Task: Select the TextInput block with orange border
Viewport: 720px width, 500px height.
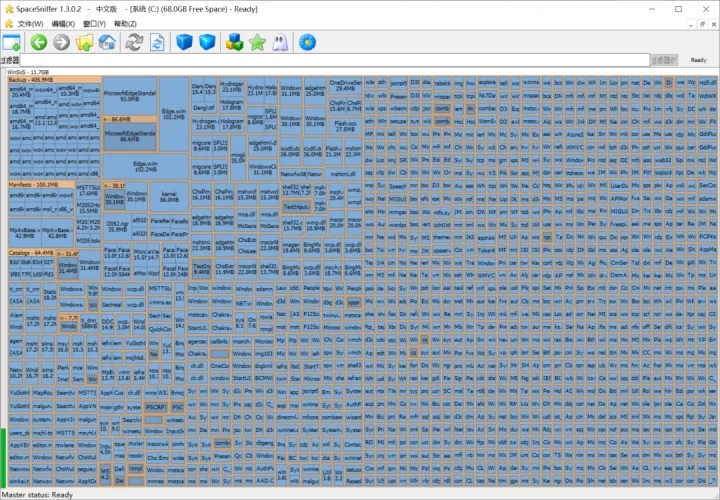Action: [x=296, y=207]
